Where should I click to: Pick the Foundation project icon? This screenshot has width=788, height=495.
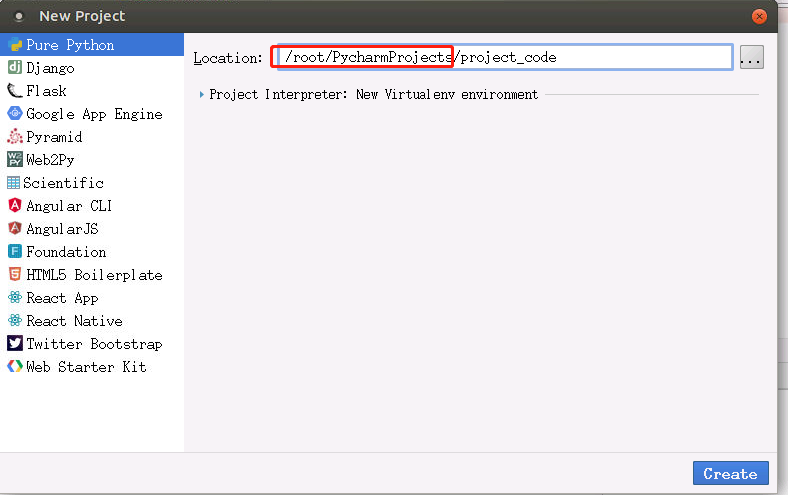point(15,251)
